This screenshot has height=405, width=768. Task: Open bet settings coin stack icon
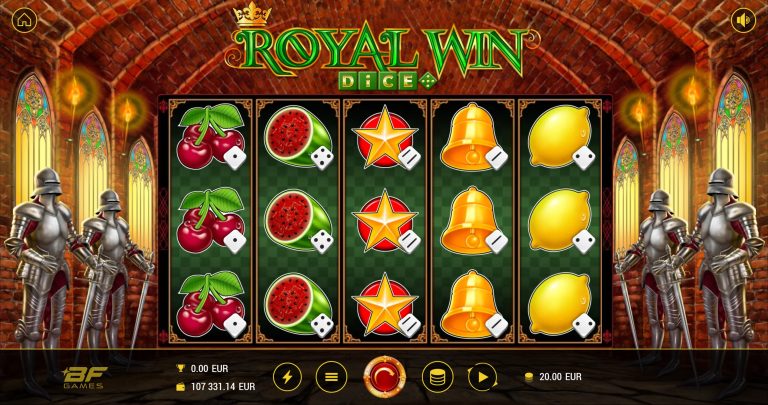tap(437, 377)
